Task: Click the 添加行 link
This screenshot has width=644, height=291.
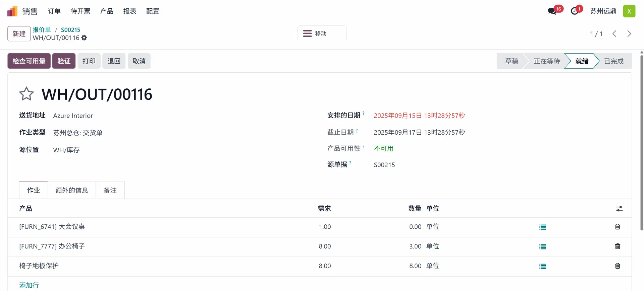Action: pyautogui.click(x=29, y=285)
